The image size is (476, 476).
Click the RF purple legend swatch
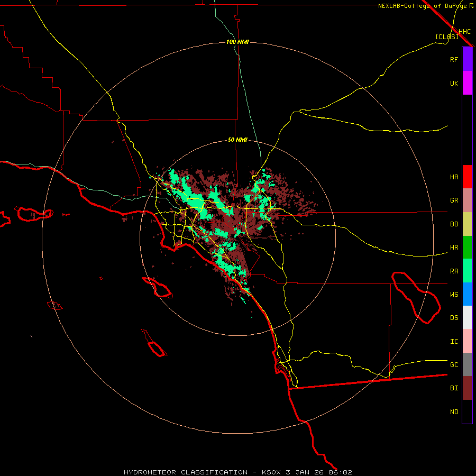467,59
